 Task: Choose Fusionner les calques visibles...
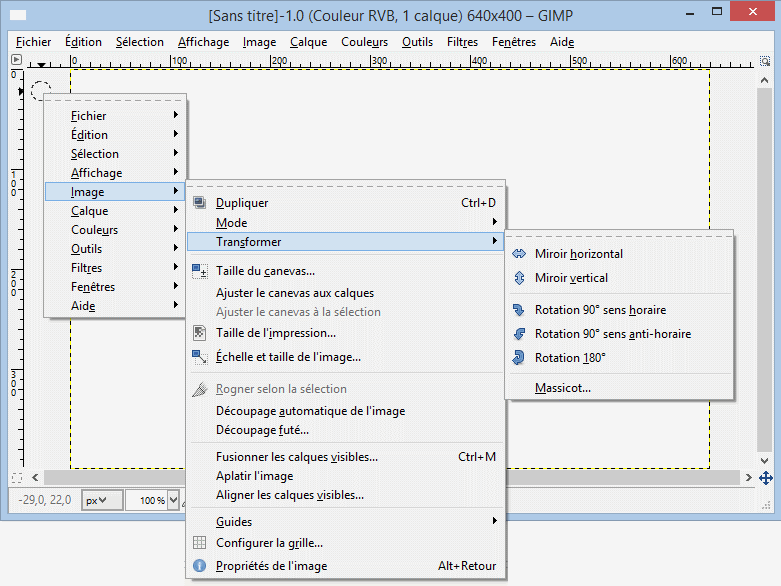[x=345, y=457]
